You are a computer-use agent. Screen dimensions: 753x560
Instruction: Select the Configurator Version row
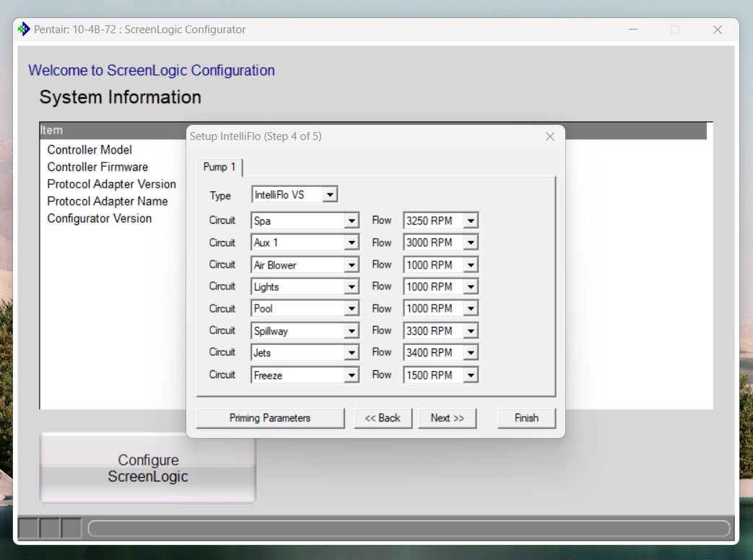pos(100,219)
